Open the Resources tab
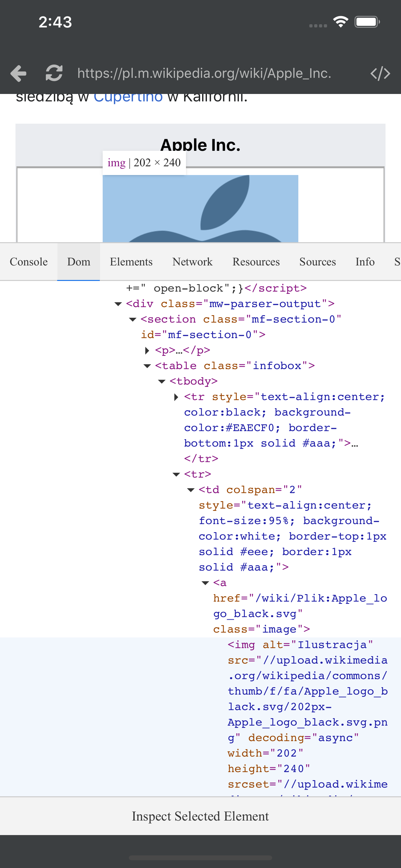The image size is (401, 868). click(256, 262)
